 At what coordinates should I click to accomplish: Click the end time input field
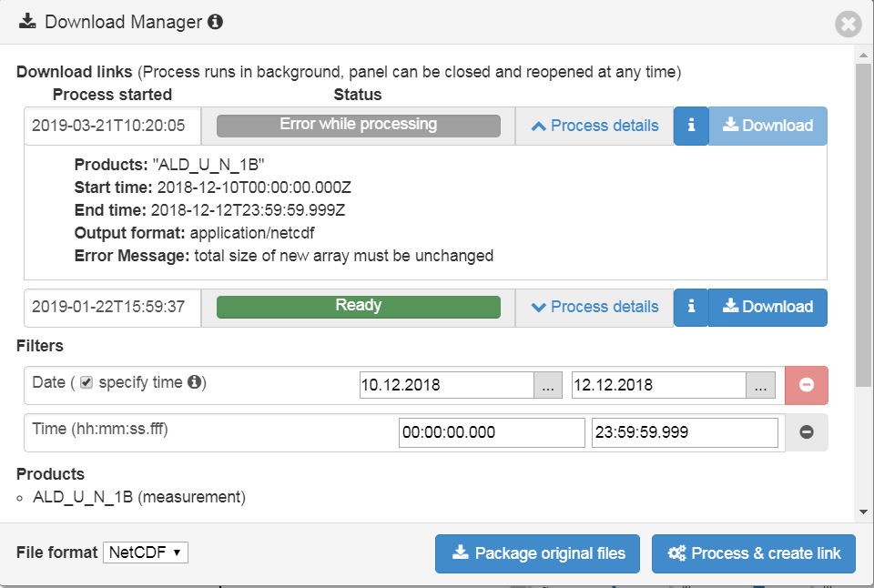(685, 431)
